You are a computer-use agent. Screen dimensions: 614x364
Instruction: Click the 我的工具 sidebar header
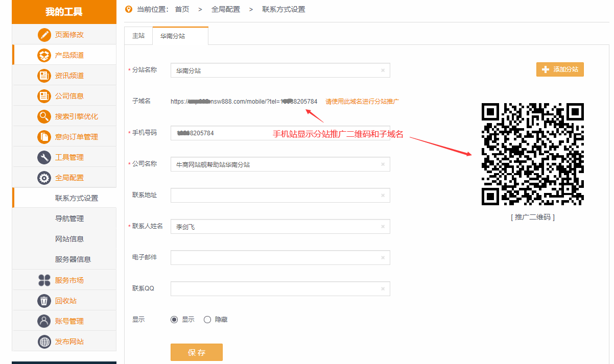click(x=64, y=12)
